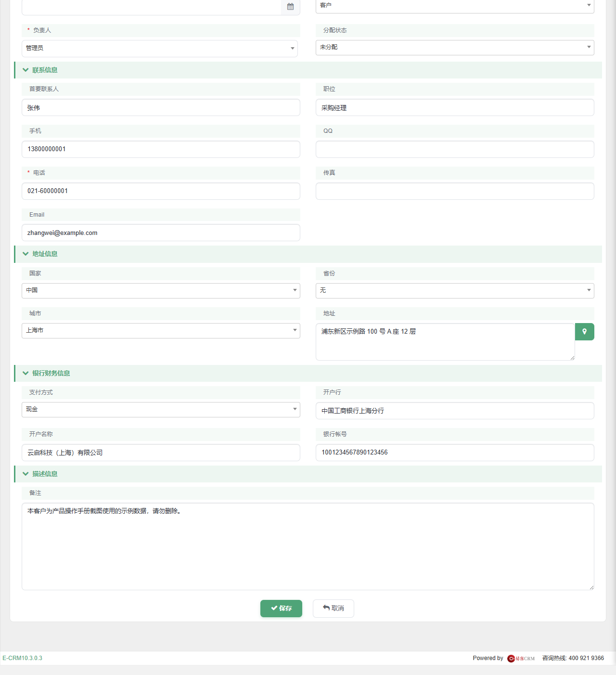
Task: Open the 城市 dropdown showing 上海市
Action: (x=161, y=330)
